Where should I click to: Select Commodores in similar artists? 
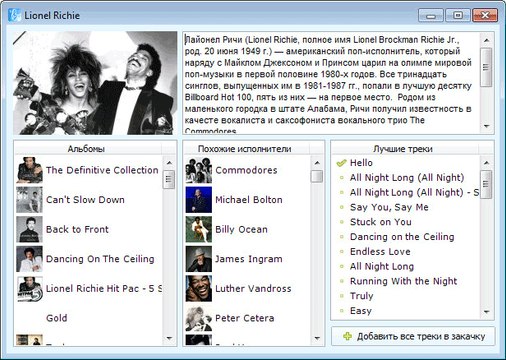point(246,170)
